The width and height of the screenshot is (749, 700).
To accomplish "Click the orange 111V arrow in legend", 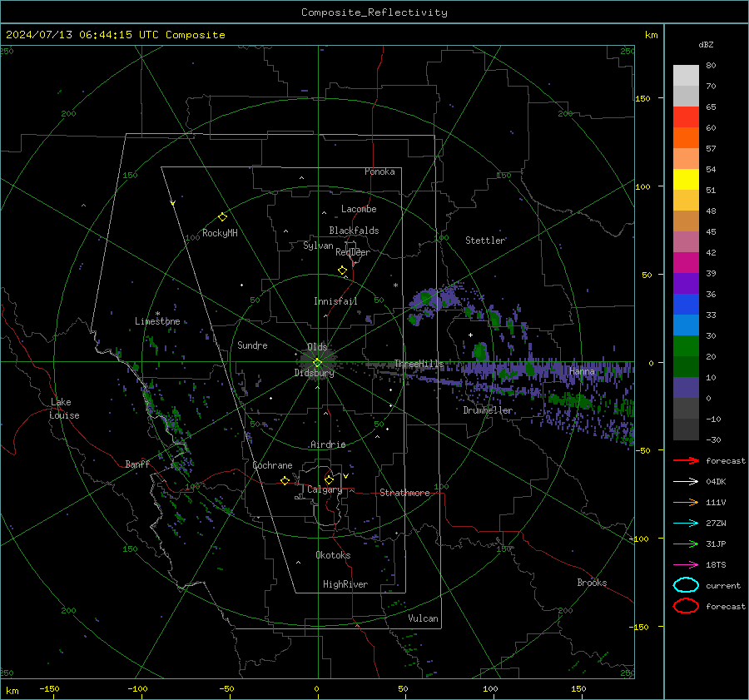I will click(x=686, y=502).
